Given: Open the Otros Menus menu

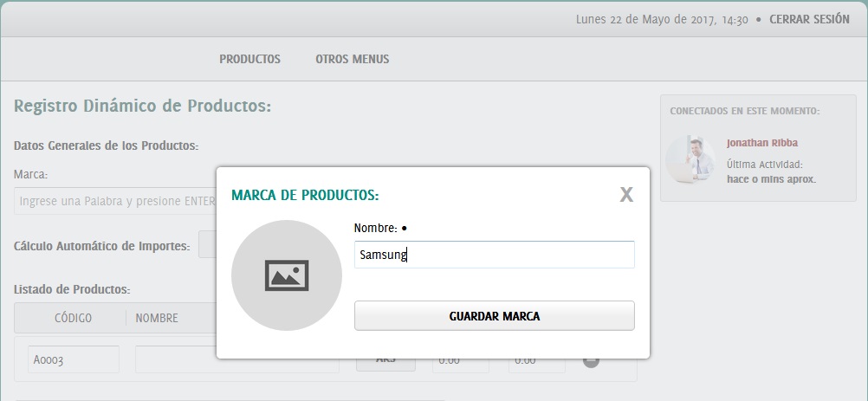Looking at the screenshot, I should pos(352,60).
